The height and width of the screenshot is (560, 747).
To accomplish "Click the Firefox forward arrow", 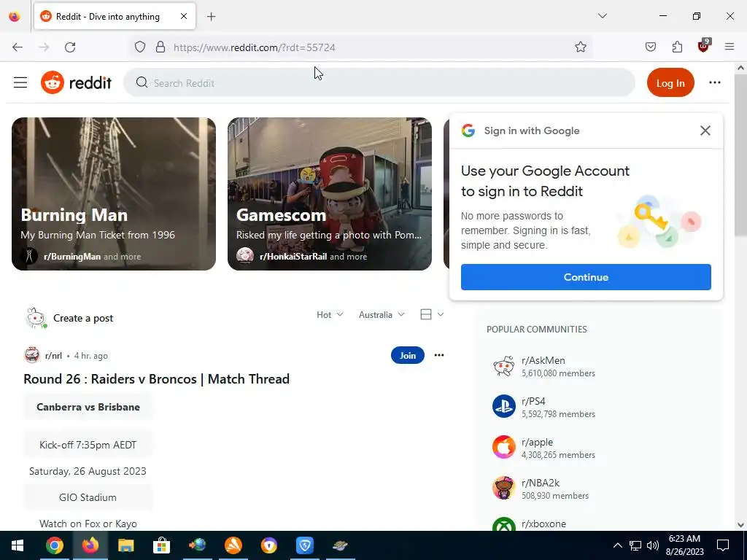I will click(x=44, y=47).
